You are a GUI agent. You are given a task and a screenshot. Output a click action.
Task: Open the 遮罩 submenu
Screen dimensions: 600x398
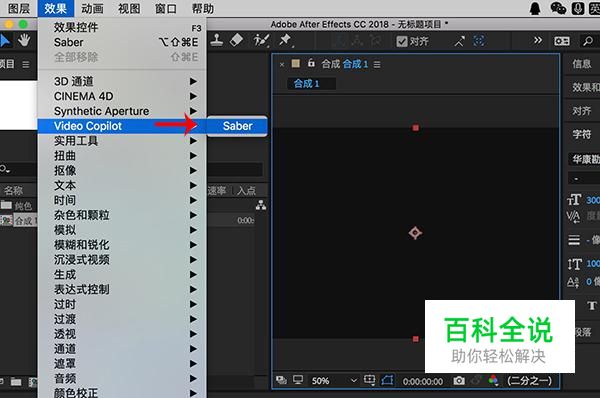(x=122, y=364)
